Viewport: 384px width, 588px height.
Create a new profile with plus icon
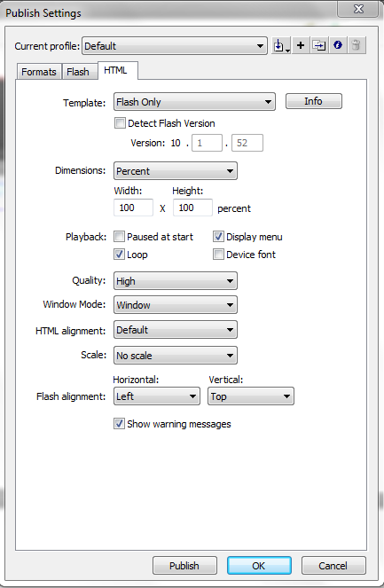[301, 46]
